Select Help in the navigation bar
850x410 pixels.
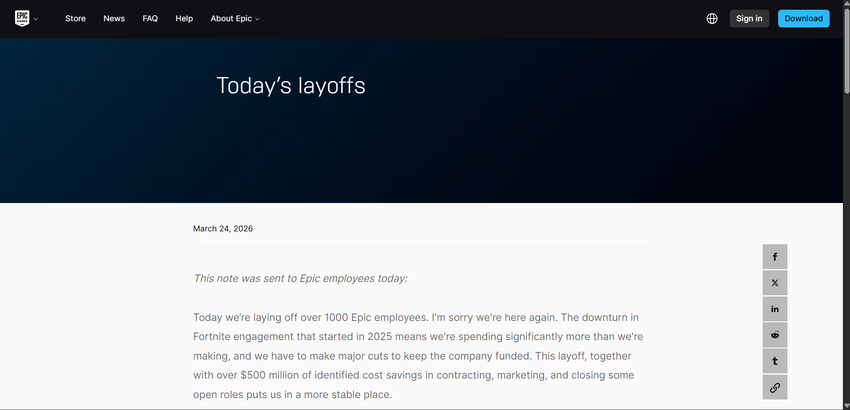point(184,19)
